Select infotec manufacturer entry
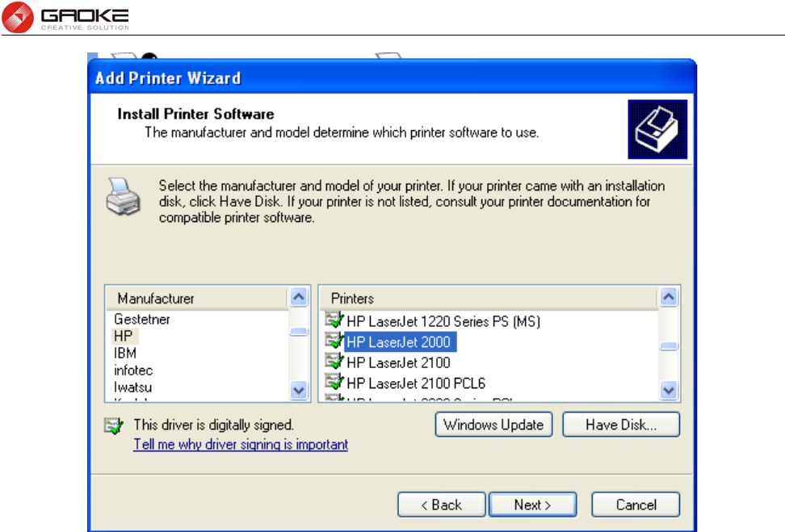 pyautogui.click(x=133, y=371)
